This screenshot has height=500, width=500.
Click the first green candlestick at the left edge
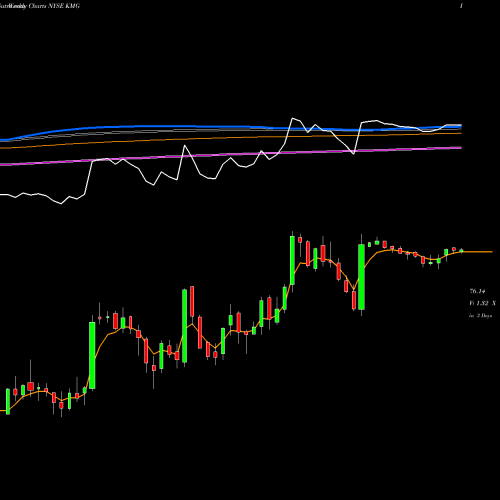pos(8,402)
